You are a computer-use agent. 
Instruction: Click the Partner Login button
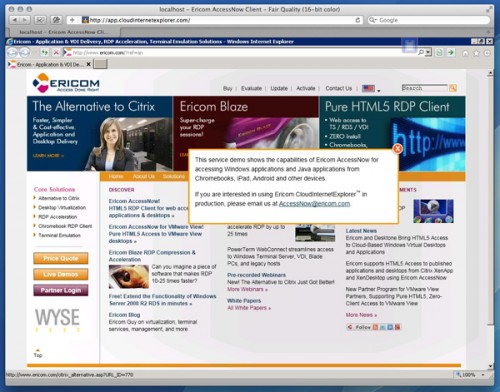click(x=61, y=290)
